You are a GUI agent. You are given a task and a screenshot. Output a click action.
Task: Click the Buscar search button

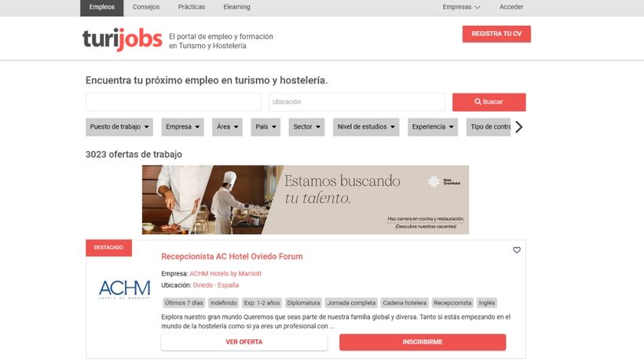point(488,102)
